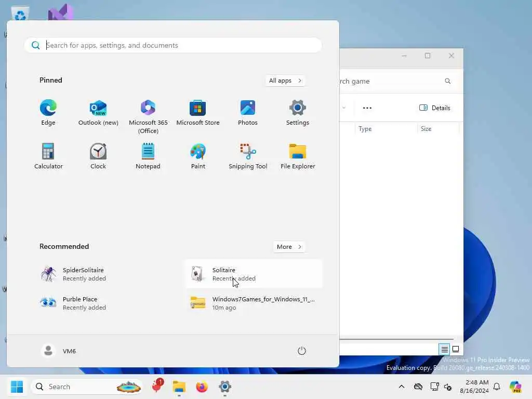Open the clock showing 2:48 AM
Screen dimensions: 532x399
[x=474, y=387]
